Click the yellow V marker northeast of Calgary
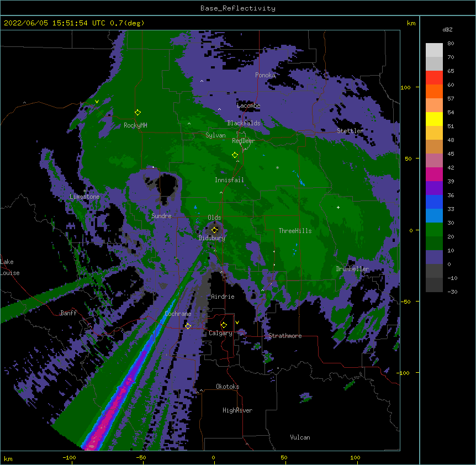This screenshot has height=465, width=476. point(237,323)
